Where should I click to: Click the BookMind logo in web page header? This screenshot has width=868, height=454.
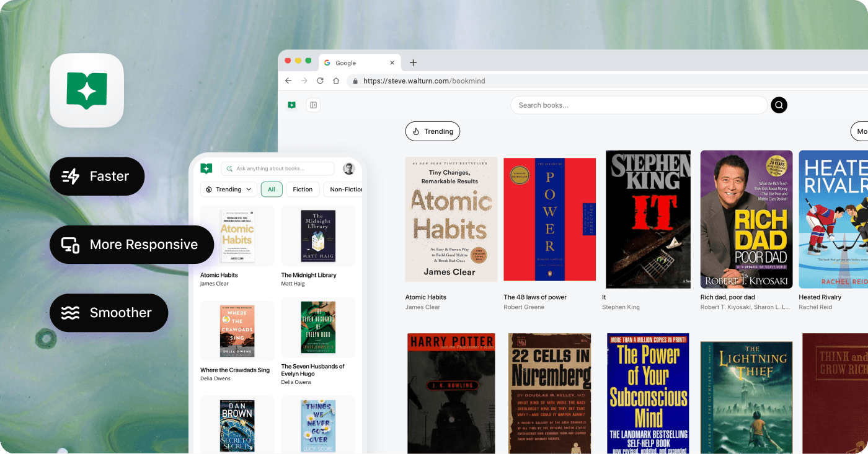pos(292,105)
